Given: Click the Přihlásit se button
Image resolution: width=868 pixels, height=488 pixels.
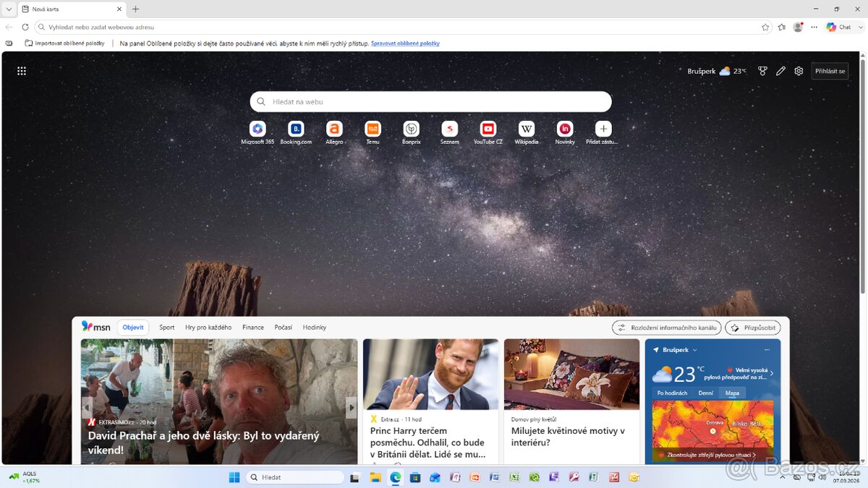Looking at the screenshot, I should pos(830,71).
